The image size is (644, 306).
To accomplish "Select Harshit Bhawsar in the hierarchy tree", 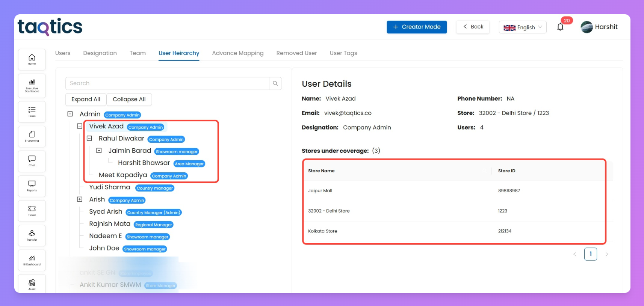I will 144,163.
